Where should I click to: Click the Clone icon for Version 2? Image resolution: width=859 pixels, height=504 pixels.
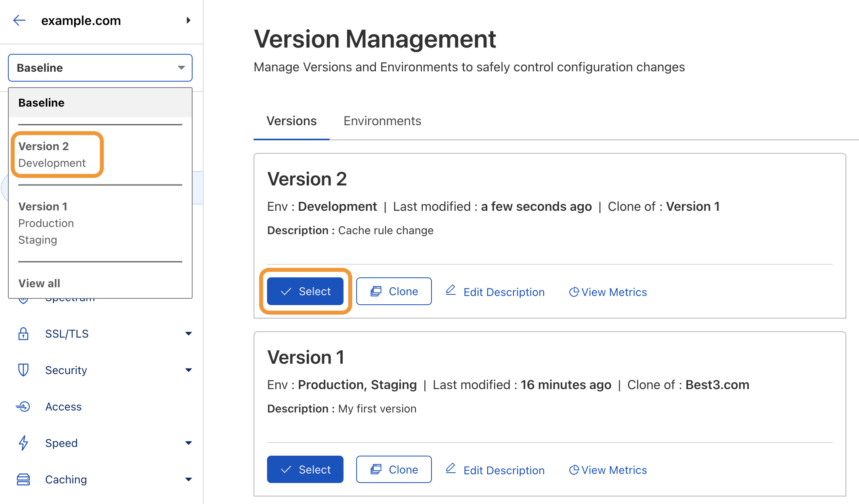click(377, 291)
